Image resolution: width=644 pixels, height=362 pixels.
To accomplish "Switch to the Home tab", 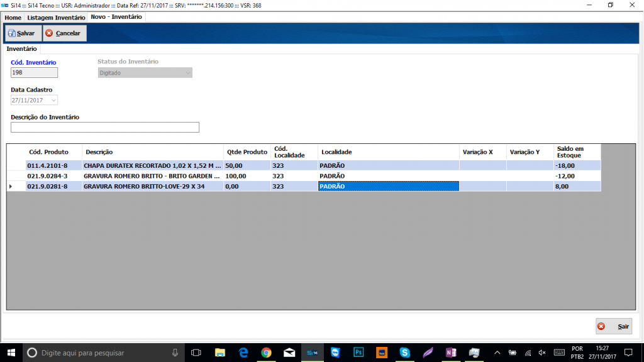I will coord(13,18).
